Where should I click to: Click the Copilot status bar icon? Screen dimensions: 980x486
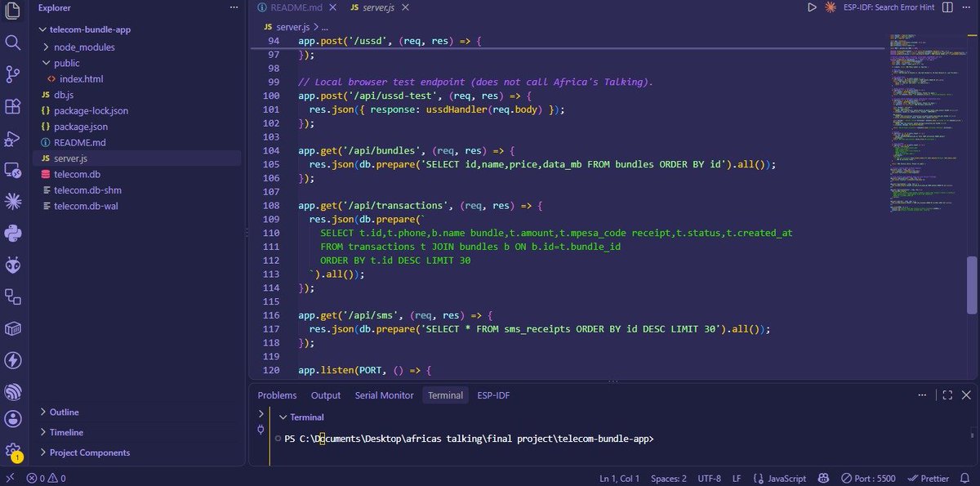click(x=825, y=479)
